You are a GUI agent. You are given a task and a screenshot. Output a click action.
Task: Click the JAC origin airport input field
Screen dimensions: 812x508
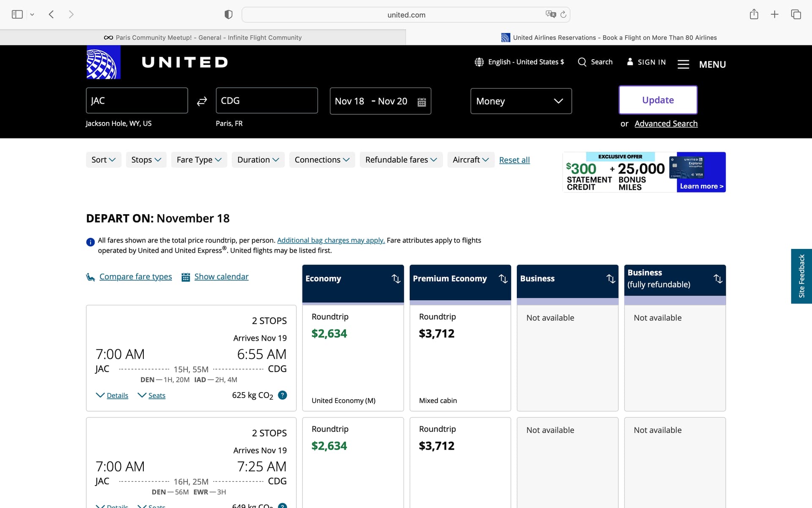(x=137, y=101)
